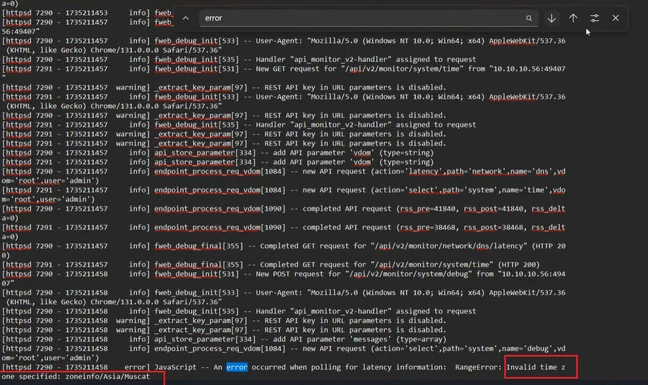Click "'messages' (type=array)" parameter text

click(398, 339)
